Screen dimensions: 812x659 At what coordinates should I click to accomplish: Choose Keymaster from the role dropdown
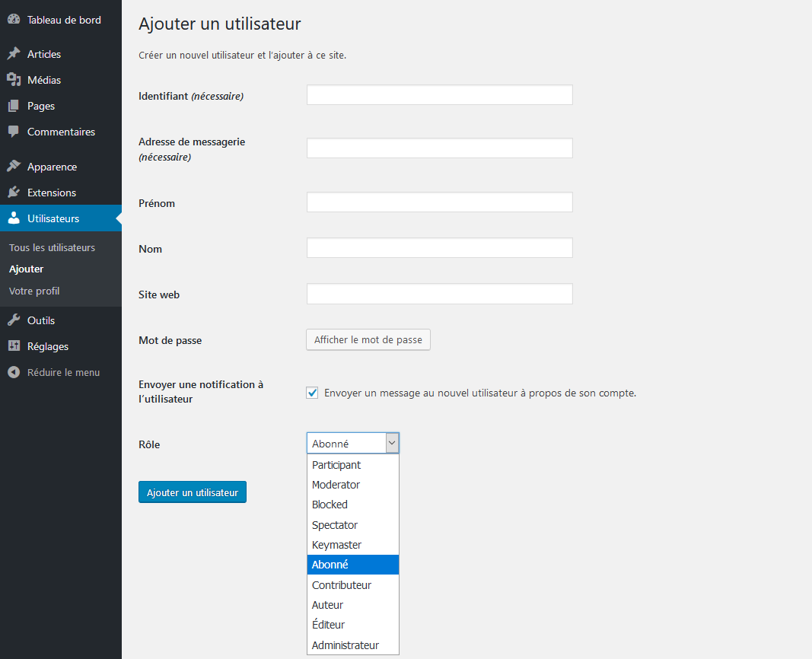[x=336, y=545]
